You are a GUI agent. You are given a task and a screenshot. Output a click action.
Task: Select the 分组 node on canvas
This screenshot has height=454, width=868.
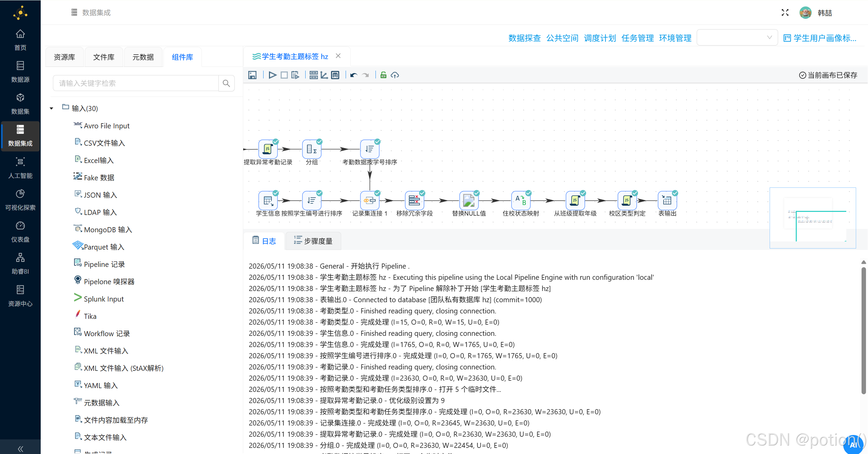tap(312, 149)
